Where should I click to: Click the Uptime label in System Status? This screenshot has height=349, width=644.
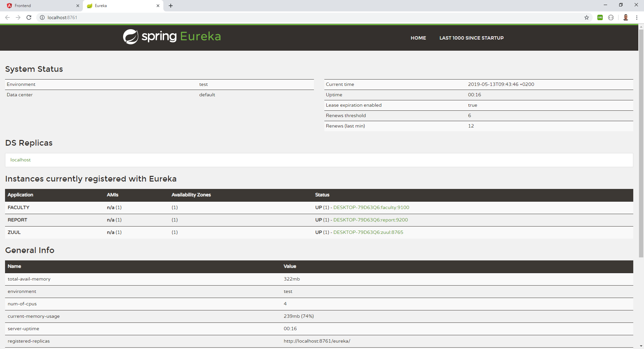334,95
